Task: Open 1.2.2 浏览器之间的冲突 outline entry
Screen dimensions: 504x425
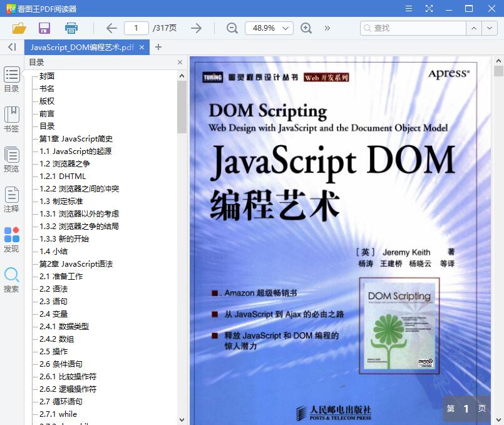Action: [79, 189]
